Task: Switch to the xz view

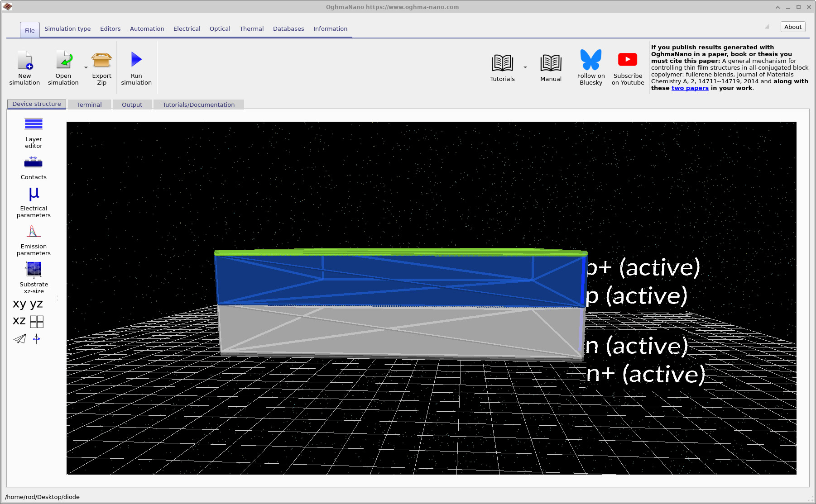Action: (18, 321)
